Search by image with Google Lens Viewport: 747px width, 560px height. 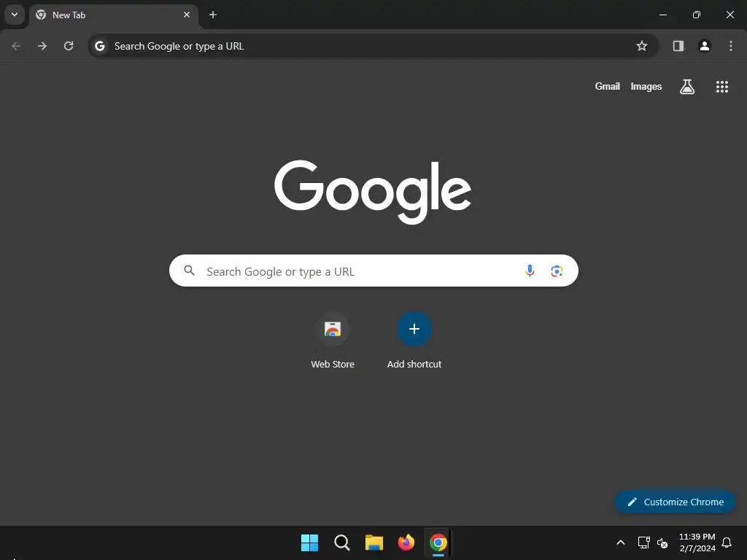(557, 271)
